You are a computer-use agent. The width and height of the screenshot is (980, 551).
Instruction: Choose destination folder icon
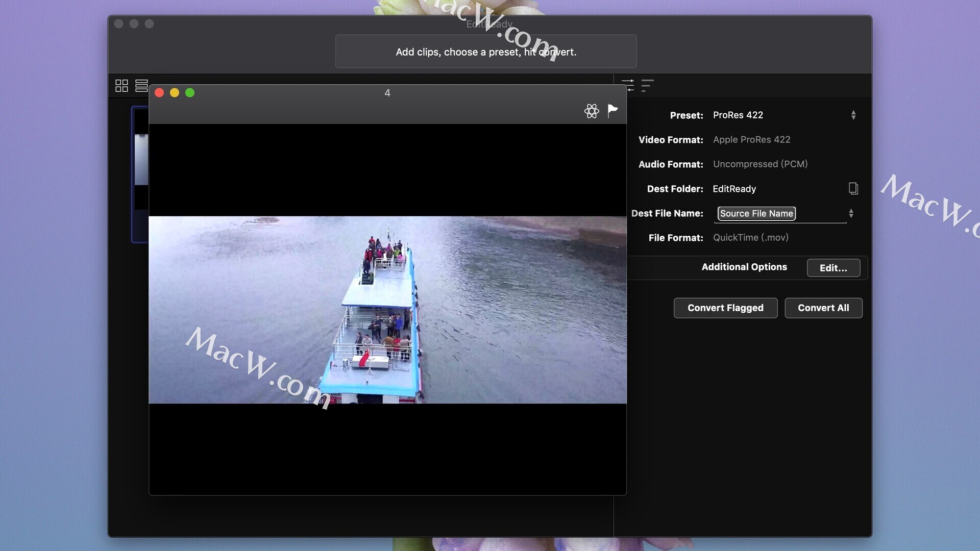pos(853,188)
